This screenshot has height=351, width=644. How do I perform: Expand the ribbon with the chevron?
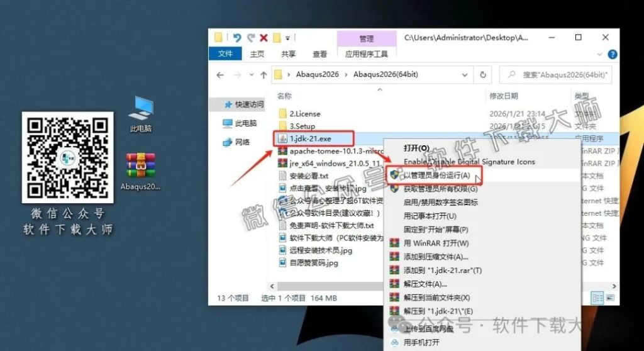pos(599,54)
